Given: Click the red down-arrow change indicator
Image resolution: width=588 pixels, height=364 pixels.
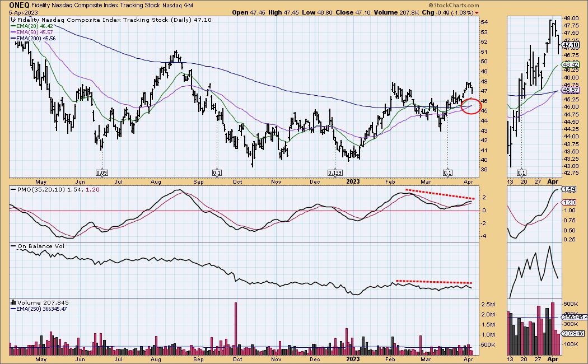Looking at the screenshot, I should (x=477, y=13).
